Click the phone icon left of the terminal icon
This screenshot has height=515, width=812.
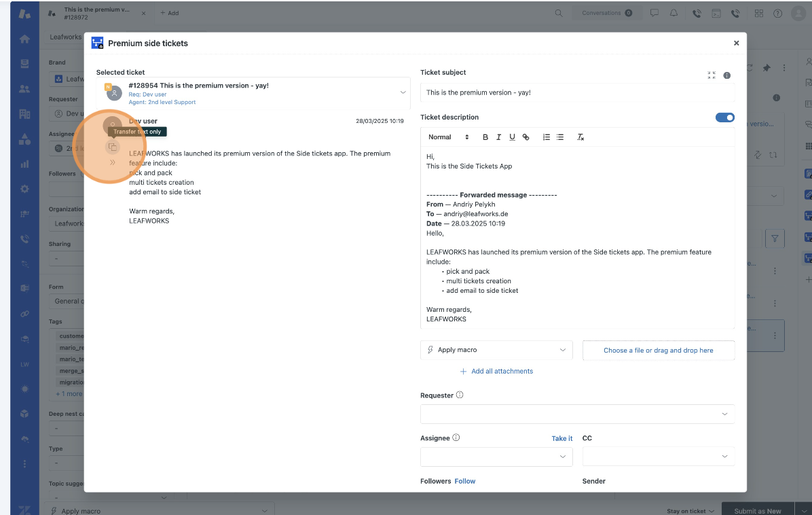coord(697,14)
